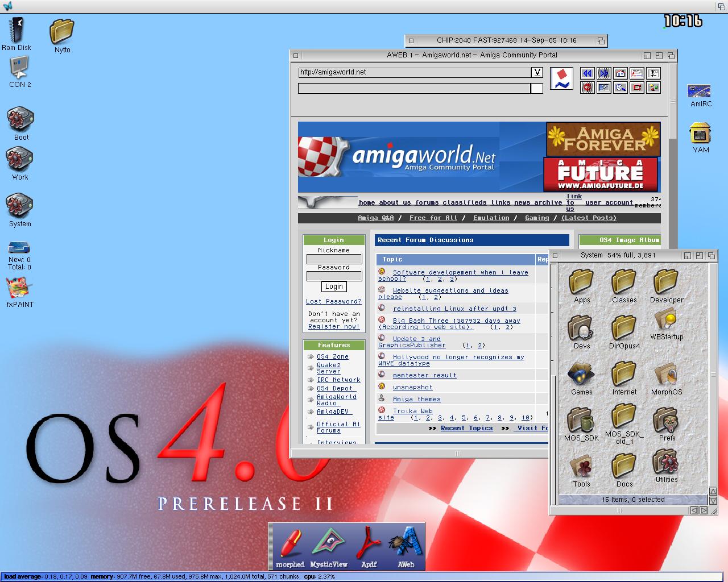The height and width of the screenshot is (582, 728).
Task: Select the CON 2 desktop icon
Action: tap(20, 73)
